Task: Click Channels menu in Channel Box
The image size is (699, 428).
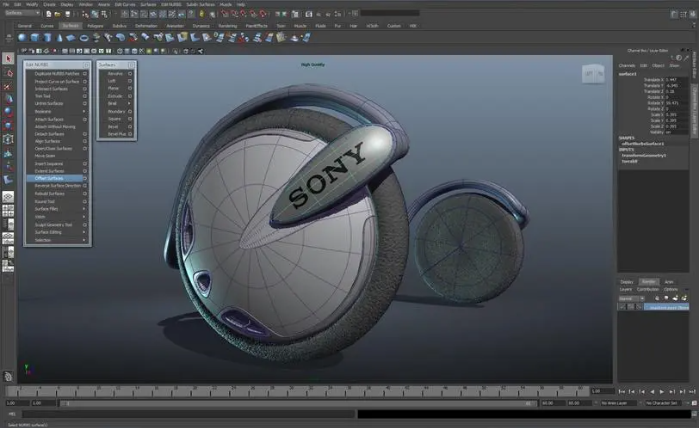Action: click(627, 66)
